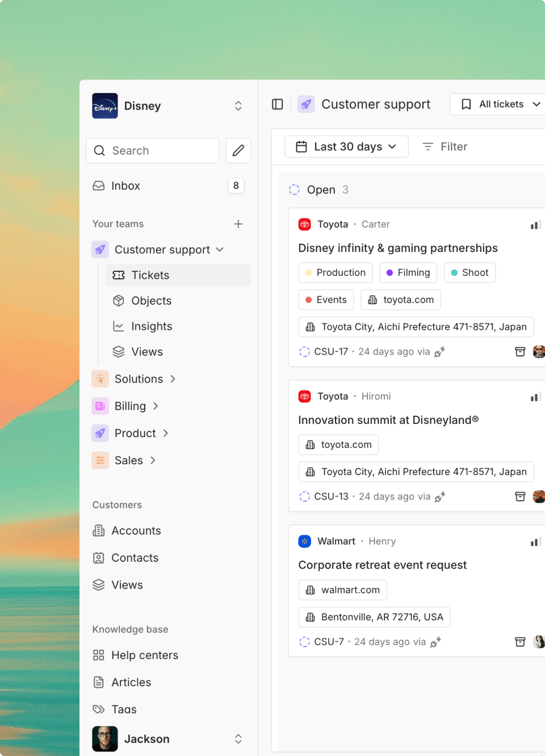Screen dimensions: 545x756
Task: Click the Customer support rocket icon in sidebar
Action: tap(100, 250)
